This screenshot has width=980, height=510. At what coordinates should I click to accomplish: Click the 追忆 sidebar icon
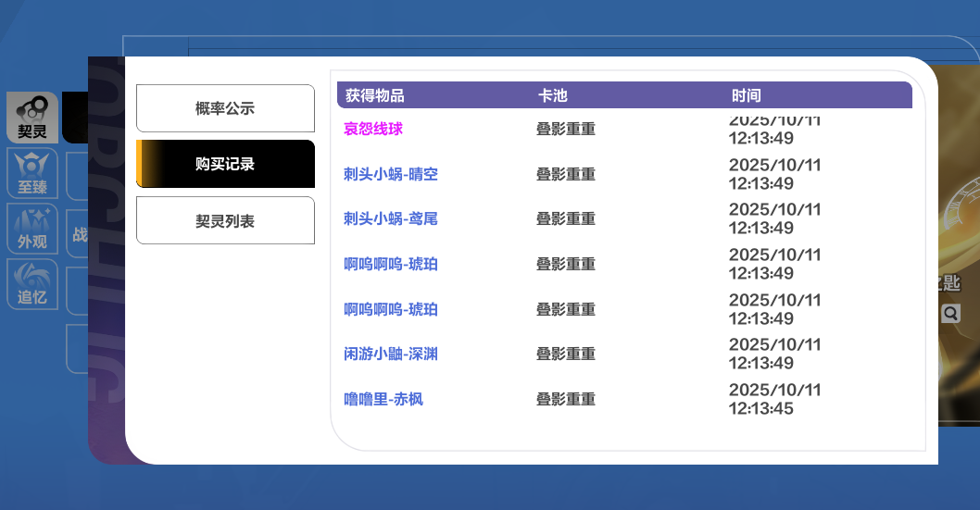tap(32, 283)
